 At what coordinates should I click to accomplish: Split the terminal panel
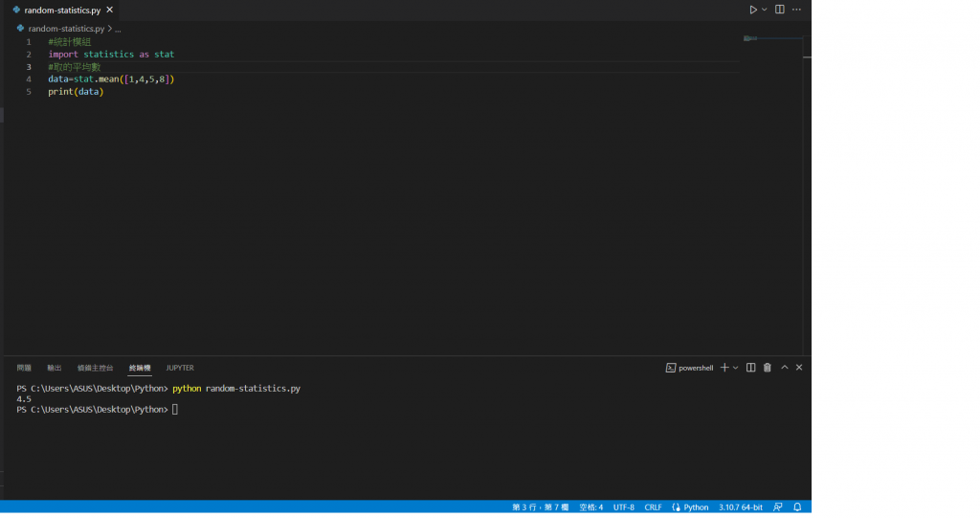[750, 368]
